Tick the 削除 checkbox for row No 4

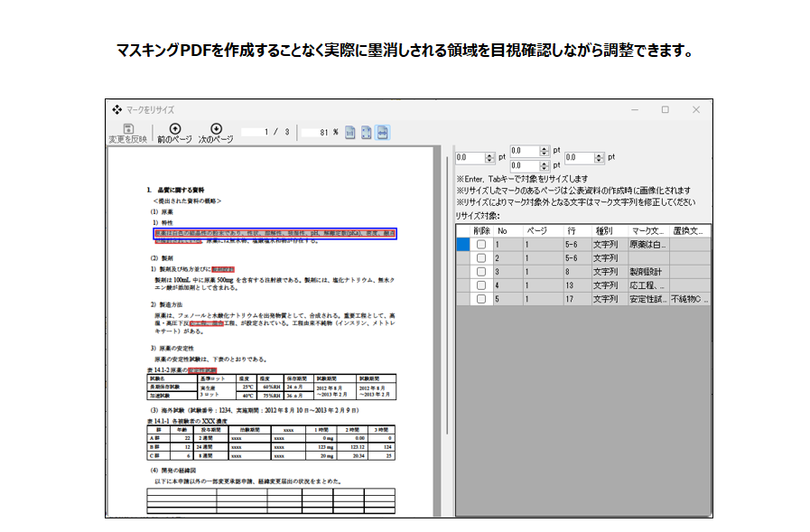pyautogui.click(x=481, y=285)
